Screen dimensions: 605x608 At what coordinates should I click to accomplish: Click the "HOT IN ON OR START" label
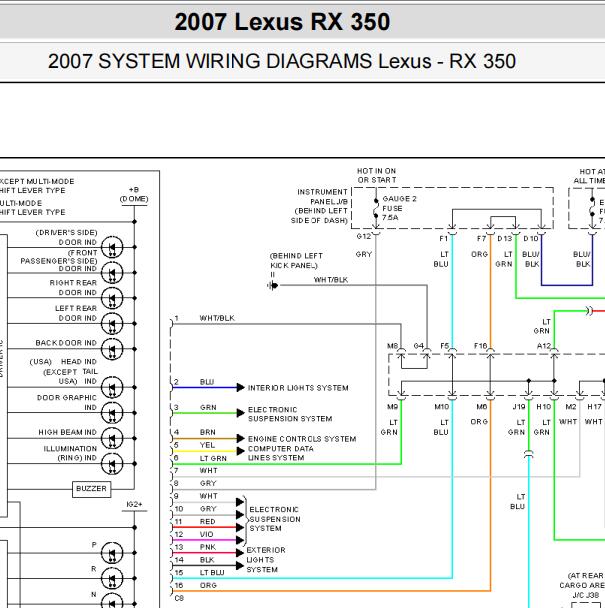[x=377, y=175]
